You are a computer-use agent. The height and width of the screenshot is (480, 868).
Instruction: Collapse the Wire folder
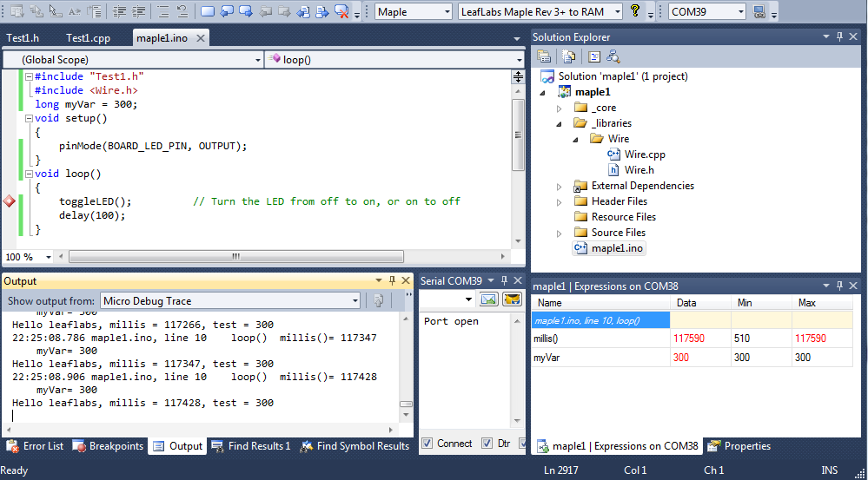click(x=575, y=140)
